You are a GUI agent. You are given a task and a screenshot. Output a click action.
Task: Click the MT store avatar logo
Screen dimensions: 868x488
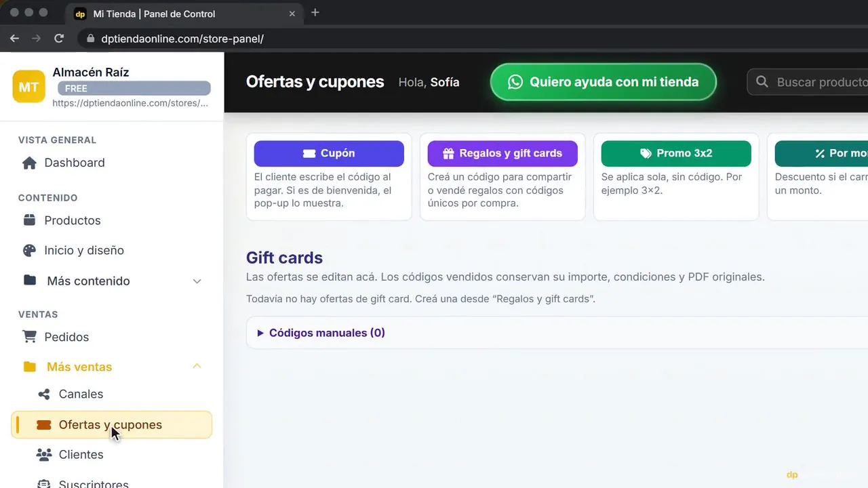[28, 87]
